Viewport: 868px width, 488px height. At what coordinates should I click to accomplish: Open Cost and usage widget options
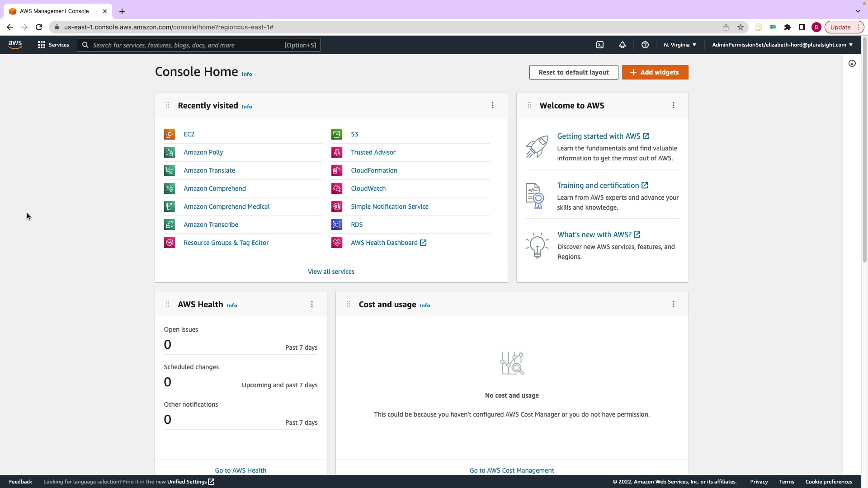674,304
